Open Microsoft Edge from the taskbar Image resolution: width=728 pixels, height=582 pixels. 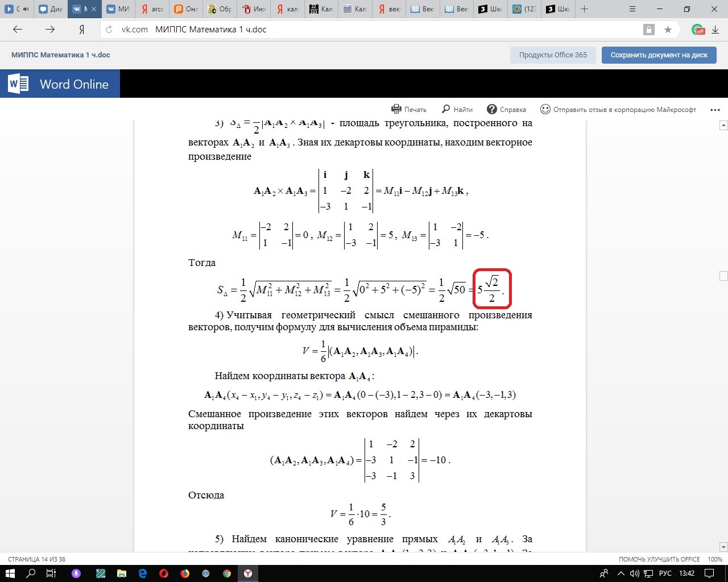point(143,573)
